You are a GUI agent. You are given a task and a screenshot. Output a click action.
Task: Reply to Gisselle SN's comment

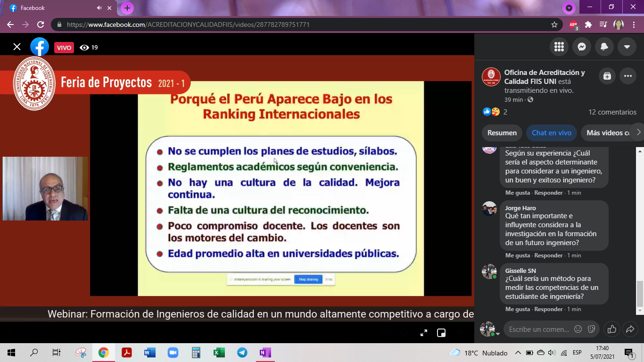[548, 309]
